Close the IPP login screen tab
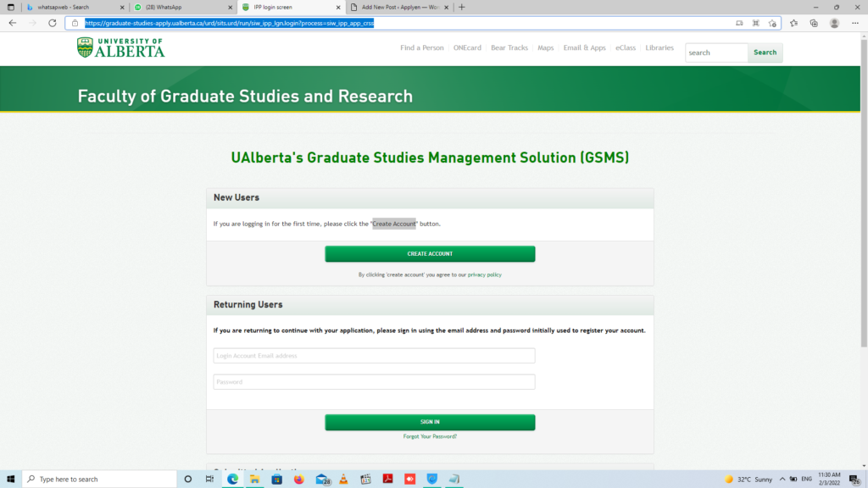The height and width of the screenshot is (488, 868). click(338, 7)
